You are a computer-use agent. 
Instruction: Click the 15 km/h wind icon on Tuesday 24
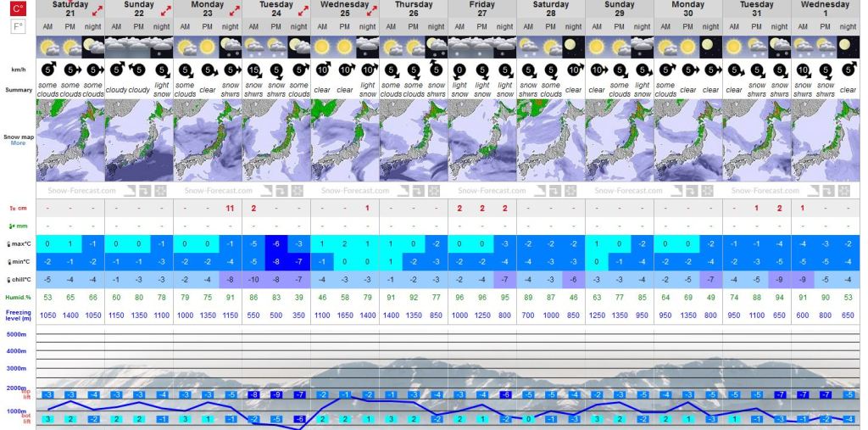click(253, 70)
